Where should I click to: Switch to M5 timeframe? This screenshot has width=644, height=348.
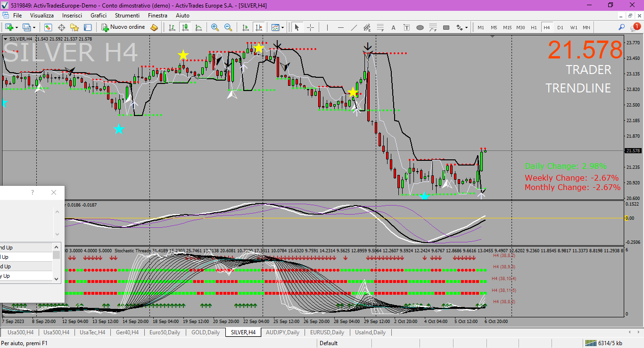pos(494,27)
